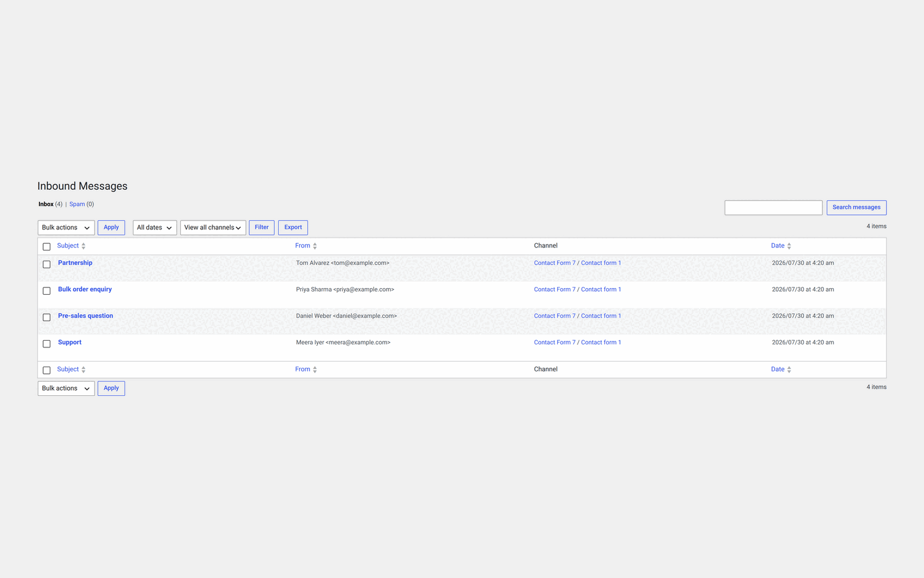This screenshot has width=924, height=578.
Task: Open the top Bulk actions dropdown
Action: point(66,228)
